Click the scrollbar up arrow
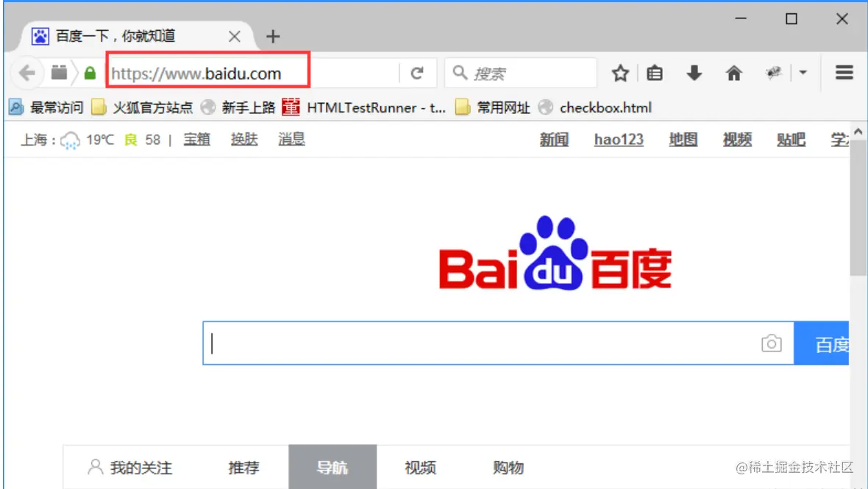Image resolution: width=868 pixels, height=489 pixels. (858, 132)
